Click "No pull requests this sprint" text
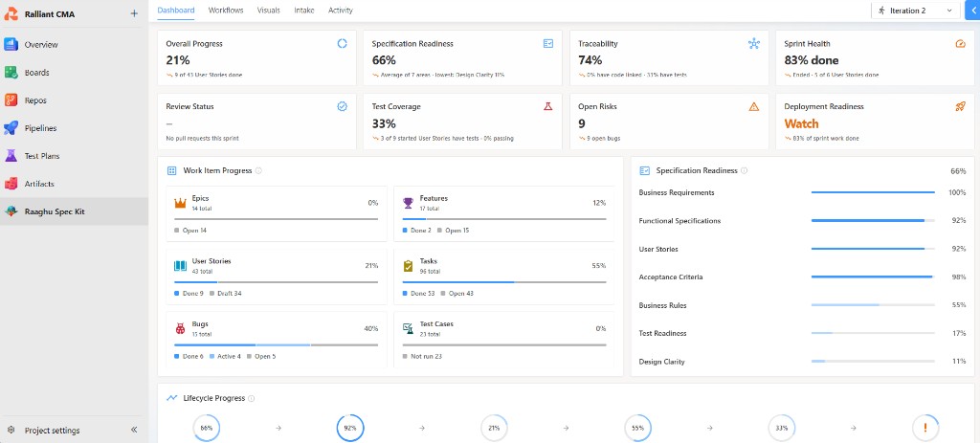Viewport: 980px width, 443px height. pos(202,138)
